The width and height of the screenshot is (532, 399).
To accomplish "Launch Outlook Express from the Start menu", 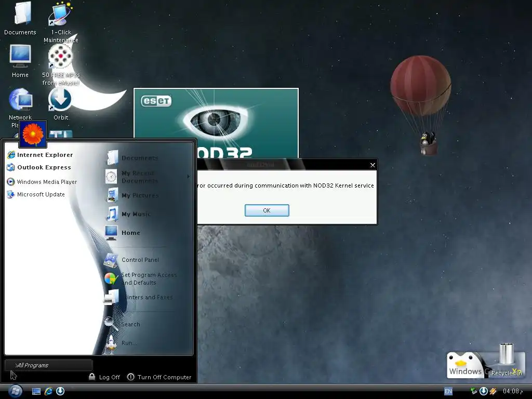I will [x=39, y=167].
